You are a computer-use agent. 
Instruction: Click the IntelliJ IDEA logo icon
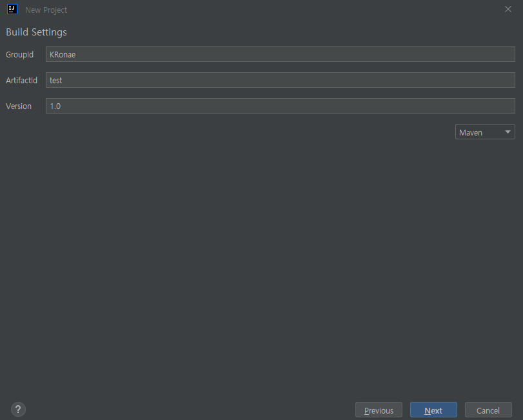coord(12,9)
